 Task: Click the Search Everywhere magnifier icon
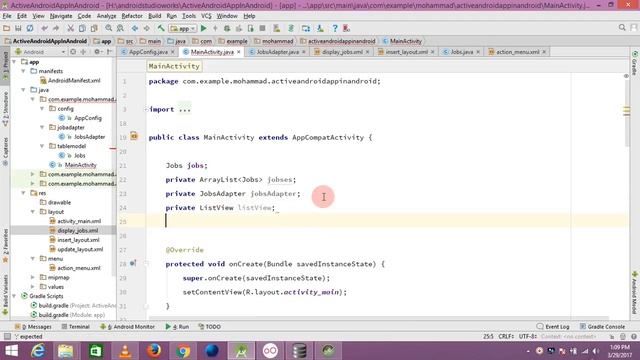[622, 27]
